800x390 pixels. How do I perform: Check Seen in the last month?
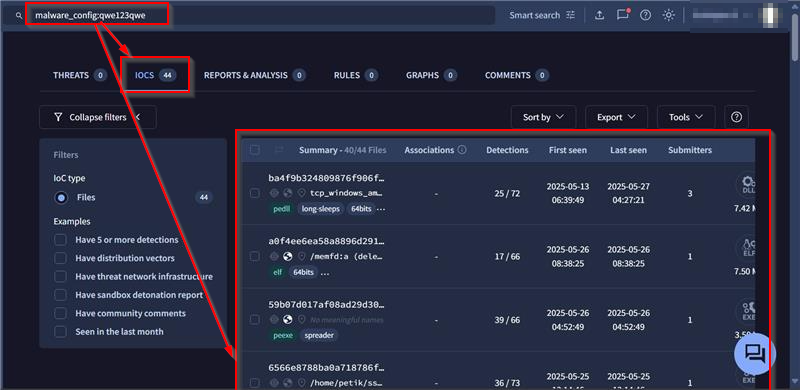point(61,332)
